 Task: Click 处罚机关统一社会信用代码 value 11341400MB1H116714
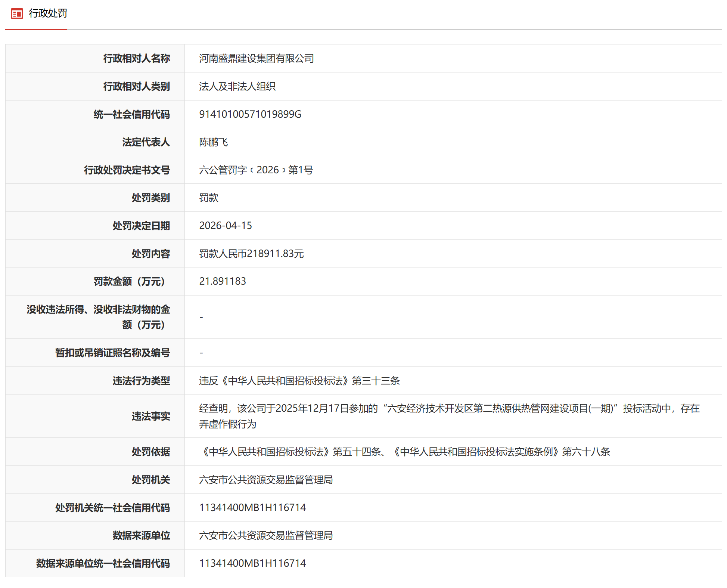click(252, 508)
